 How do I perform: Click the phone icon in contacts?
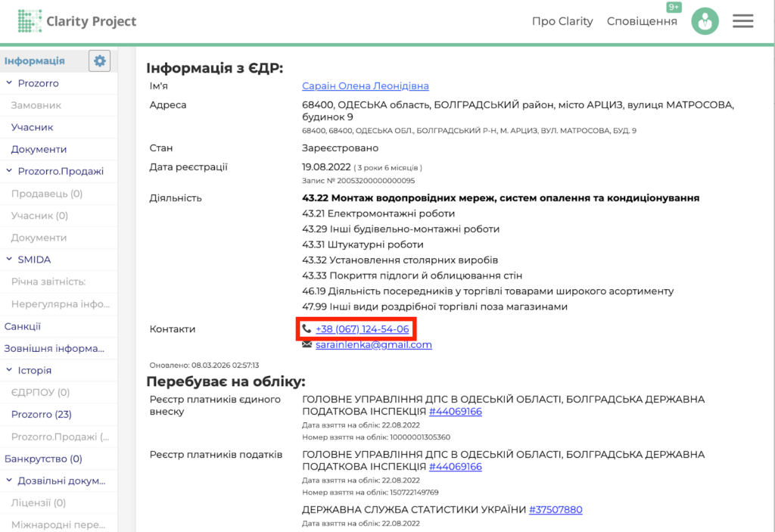pyautogui.click(x=307, y=329)
